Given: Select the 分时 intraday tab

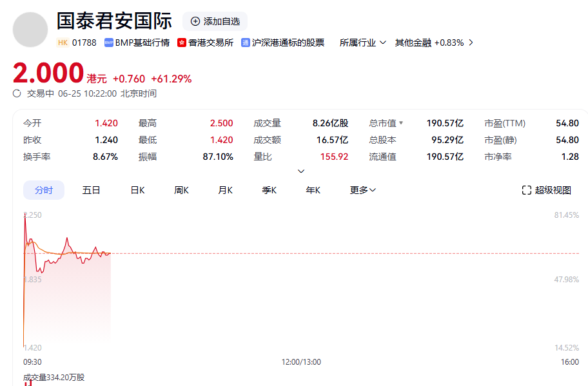Looking at the screenshot, I should (x=44, y=190).
